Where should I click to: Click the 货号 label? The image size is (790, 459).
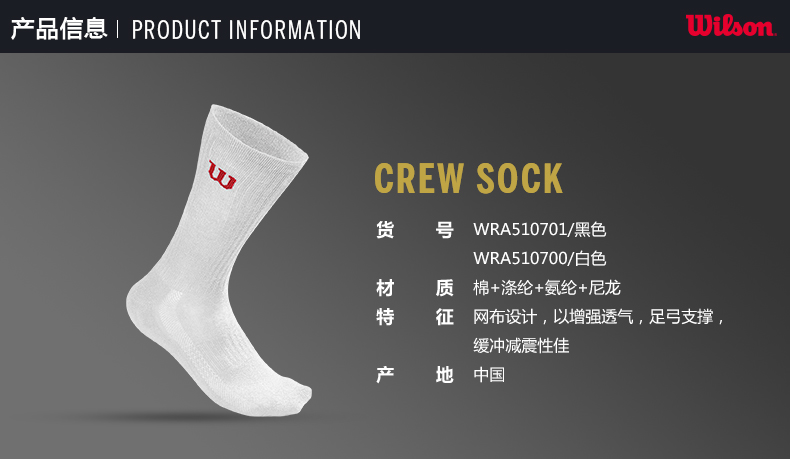tap(415, 230)
